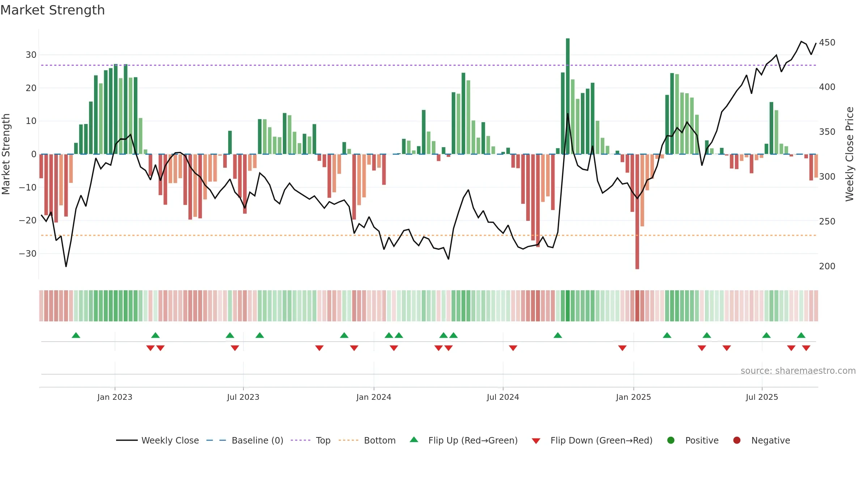Screen dimensions: 868x488
Task: Click the Jul 2023 x-axis label
Action: tap(243, 397)
